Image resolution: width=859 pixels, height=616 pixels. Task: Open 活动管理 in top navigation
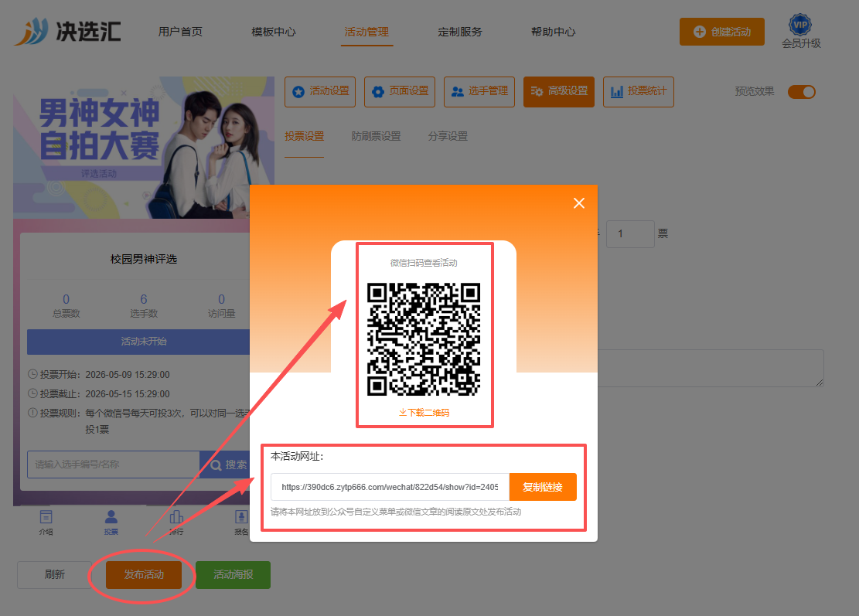(x=366, y=32)
